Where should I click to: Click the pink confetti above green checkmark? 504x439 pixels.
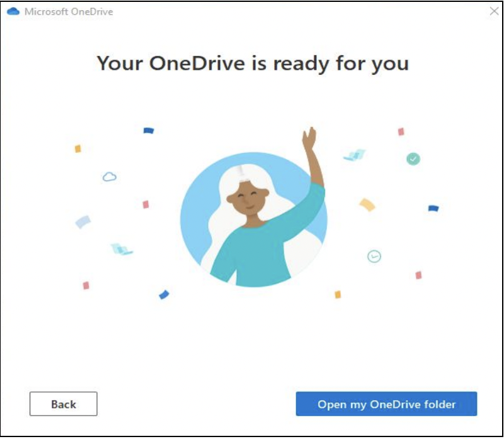[x=401, y=132]
